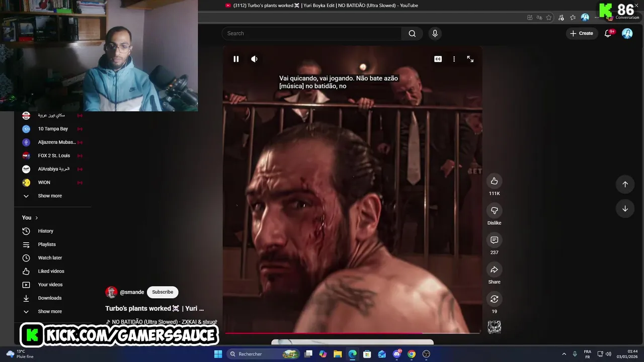644x362 pixels.
Task: Share this Short
Action: tap(494, 269)
